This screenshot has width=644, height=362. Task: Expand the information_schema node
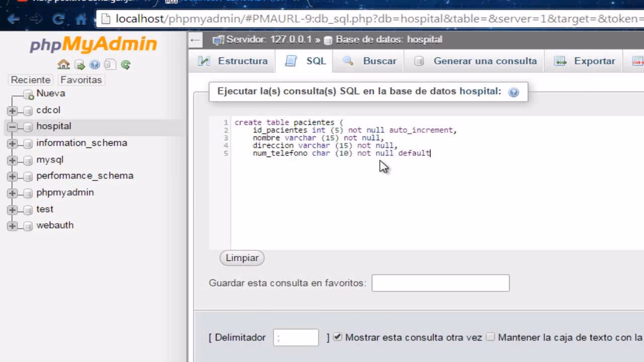tap(13, 144)
